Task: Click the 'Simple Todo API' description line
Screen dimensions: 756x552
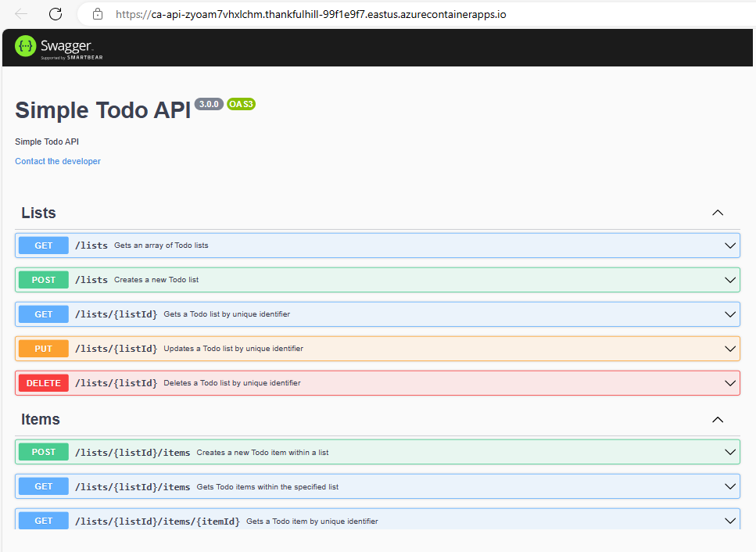Action: 47,142
